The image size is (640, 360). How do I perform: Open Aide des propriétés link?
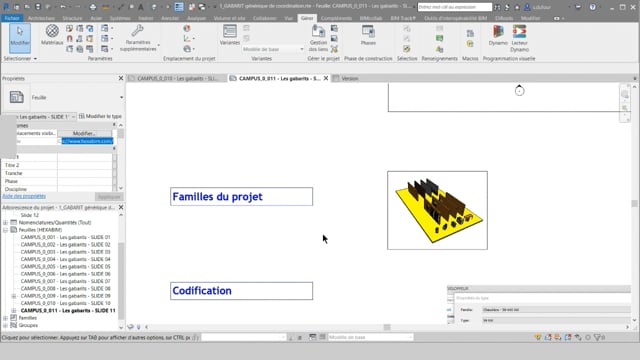pos(24,196)
